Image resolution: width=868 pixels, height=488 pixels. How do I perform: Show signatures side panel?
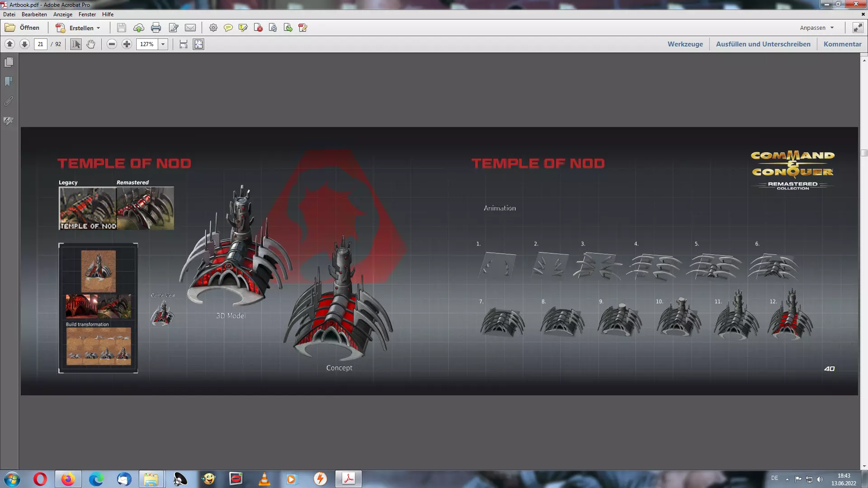point(9,121)
